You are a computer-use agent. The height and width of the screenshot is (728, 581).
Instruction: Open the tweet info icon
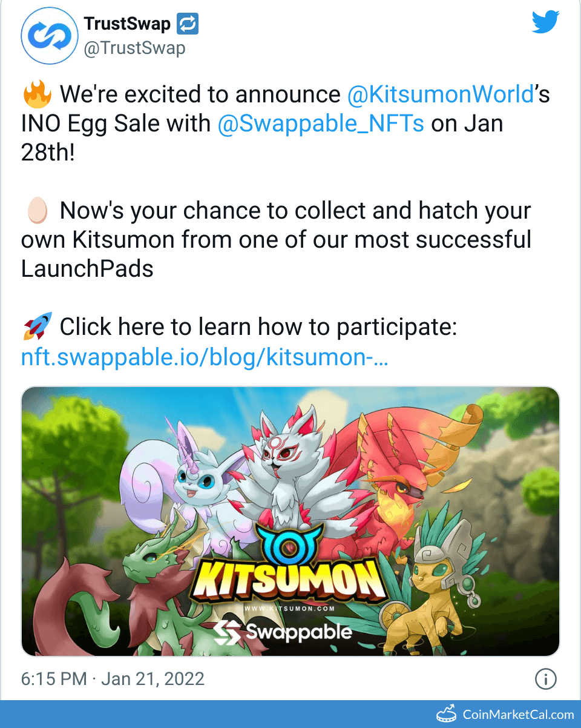(x=545, y=679)
